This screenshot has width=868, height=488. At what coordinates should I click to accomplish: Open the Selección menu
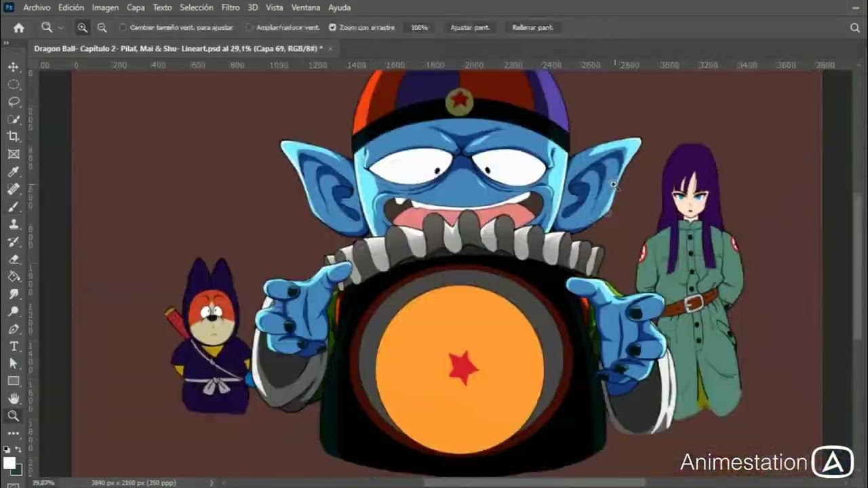(197, 7)
